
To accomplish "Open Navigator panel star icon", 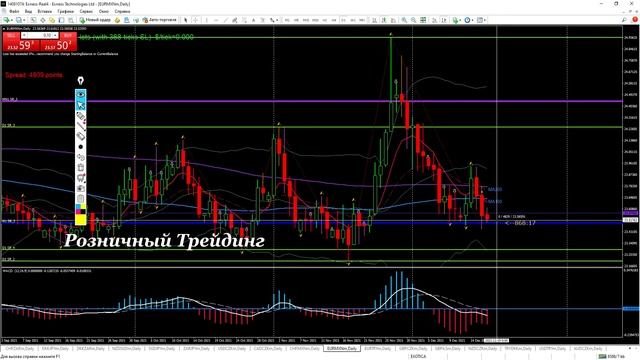I will tap(52, 20).
